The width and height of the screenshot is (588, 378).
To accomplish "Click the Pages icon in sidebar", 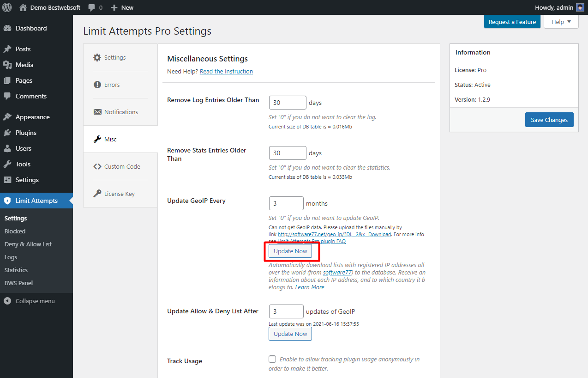I will (7, 80).
